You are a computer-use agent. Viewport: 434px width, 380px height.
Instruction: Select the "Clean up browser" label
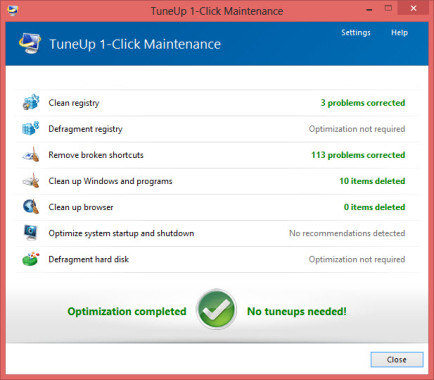[81, 207]
